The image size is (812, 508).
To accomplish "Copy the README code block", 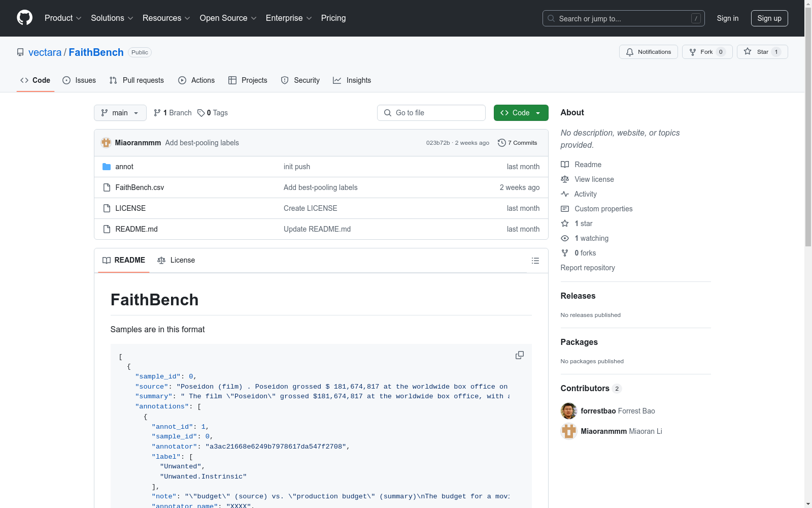I will (519, 355).
